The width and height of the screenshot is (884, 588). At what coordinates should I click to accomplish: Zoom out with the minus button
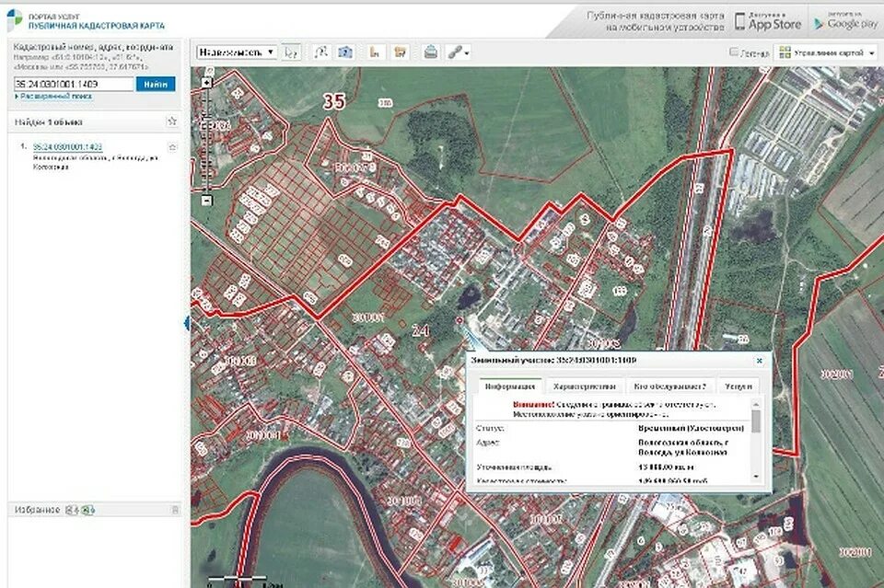pos(207,200)
